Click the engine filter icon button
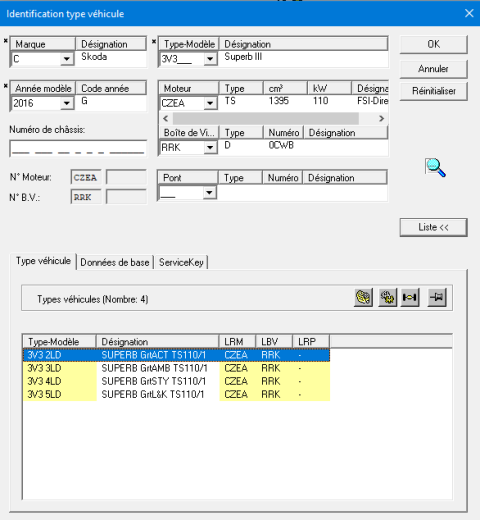Image resolution: width=480 pixels, height=520 pixels. click(x=363, y=297)
